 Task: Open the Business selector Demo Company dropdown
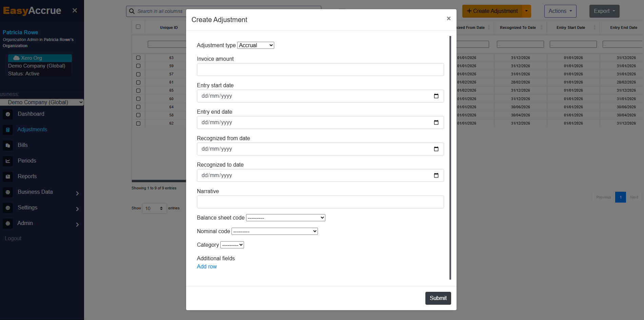42,102
